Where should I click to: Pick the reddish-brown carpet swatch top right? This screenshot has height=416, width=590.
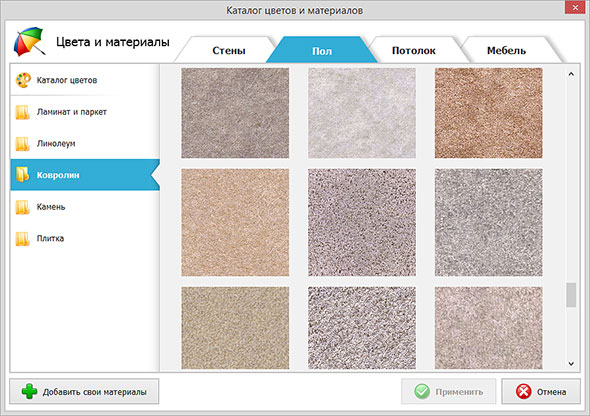[x=488, y=113]
